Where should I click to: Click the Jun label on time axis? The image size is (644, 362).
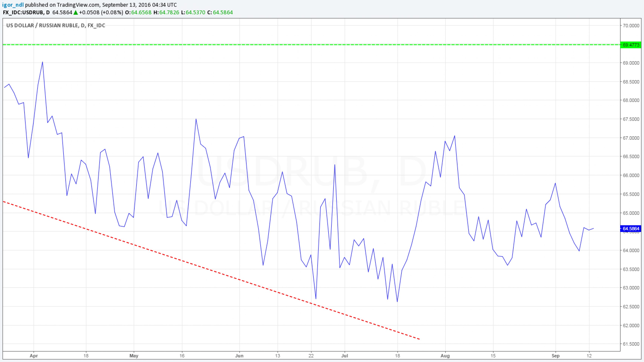[x=239, y=356]
